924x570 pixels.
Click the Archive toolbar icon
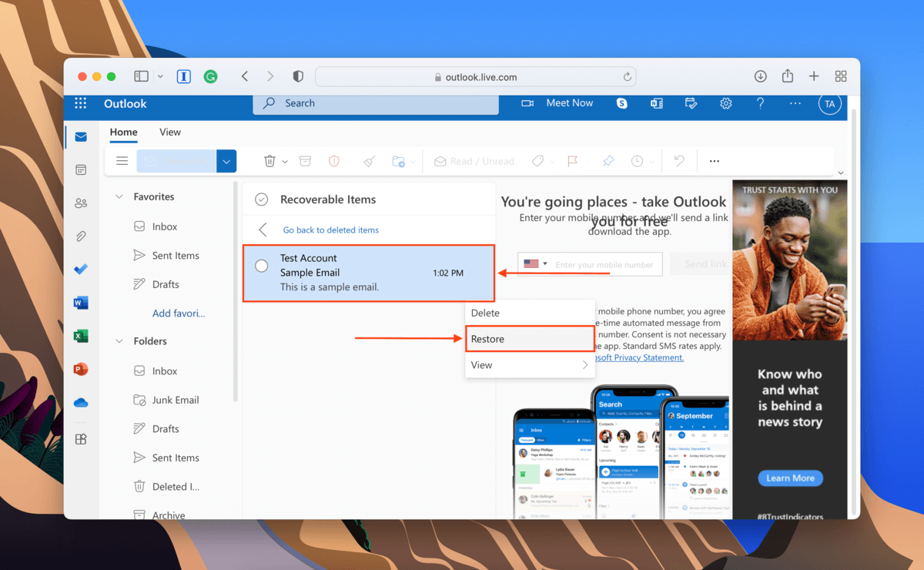pyautogui.click(x=305, y=161)
